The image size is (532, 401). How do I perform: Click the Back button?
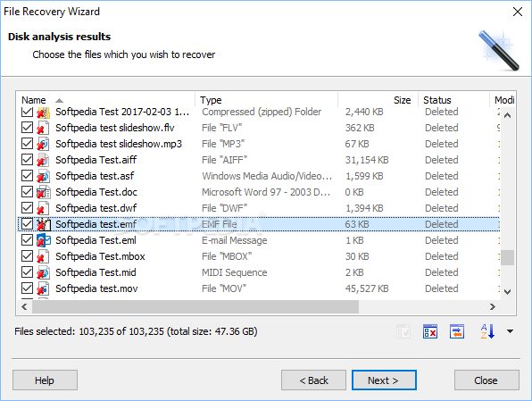click(313, 380)
